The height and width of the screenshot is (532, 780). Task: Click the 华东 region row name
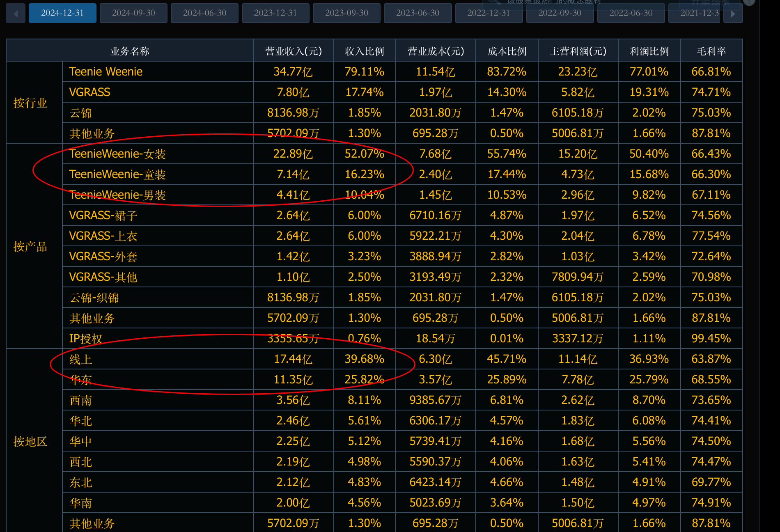click(80, 379)
